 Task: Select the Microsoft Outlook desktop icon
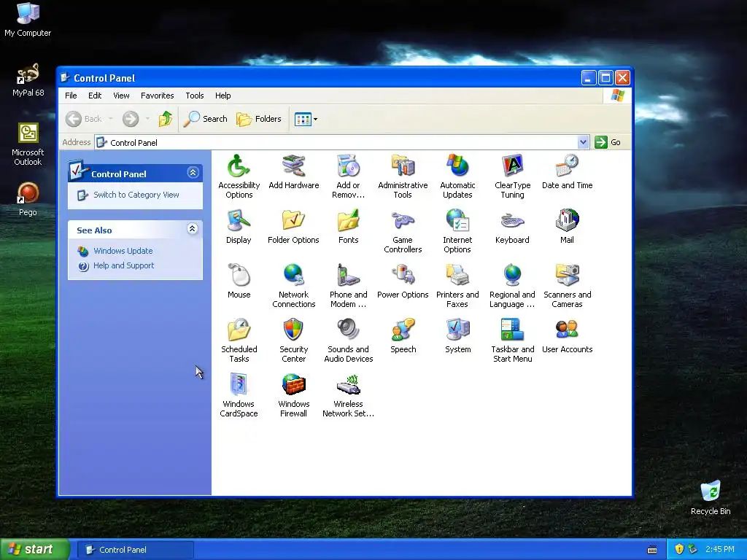click(28, 144)
